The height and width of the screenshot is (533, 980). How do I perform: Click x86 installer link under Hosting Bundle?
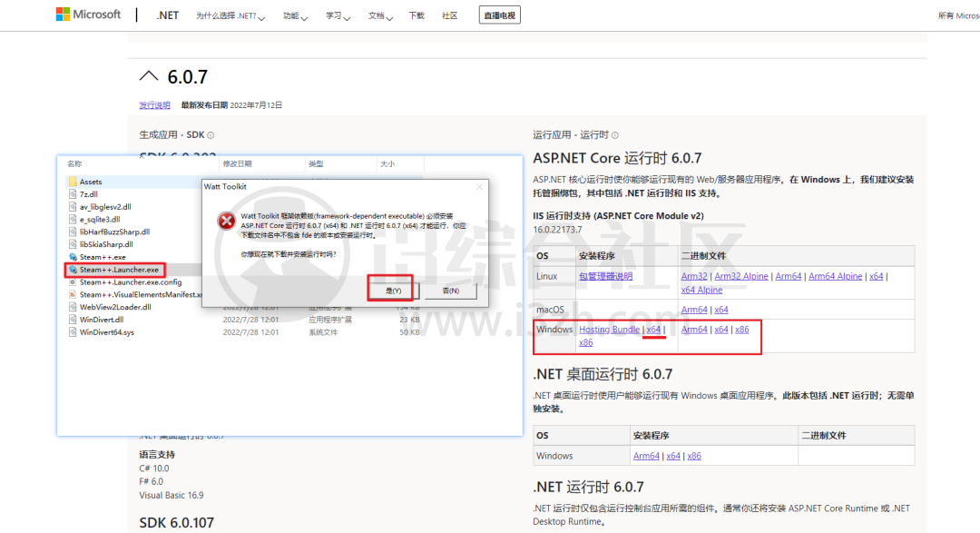pyautogui.click(x=585, y=342)
